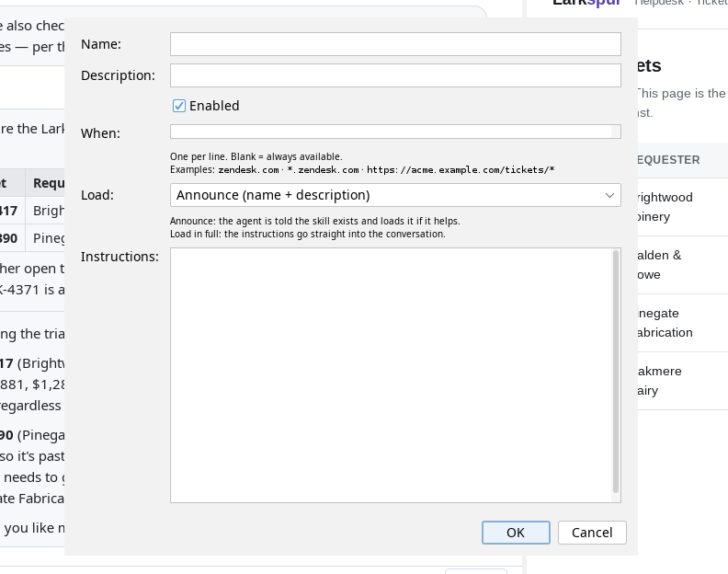
Task: Click the REQUESTER column header in helpdesk page
Action: click(668, 160)
